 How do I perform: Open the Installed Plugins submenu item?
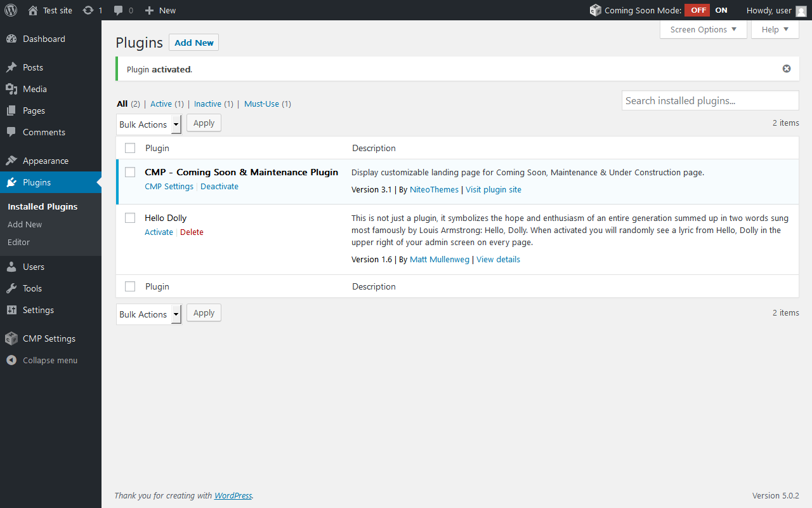pyautogui.click(x=43, y=206)
